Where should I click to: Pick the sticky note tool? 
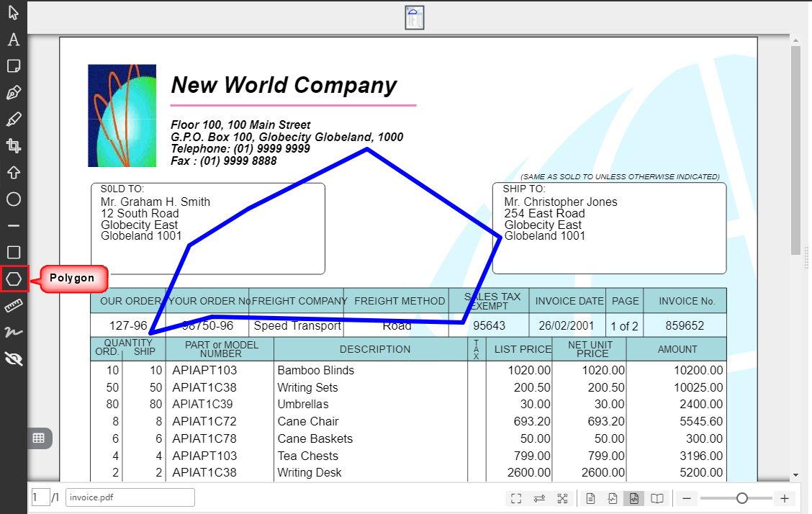coord(14,66)
